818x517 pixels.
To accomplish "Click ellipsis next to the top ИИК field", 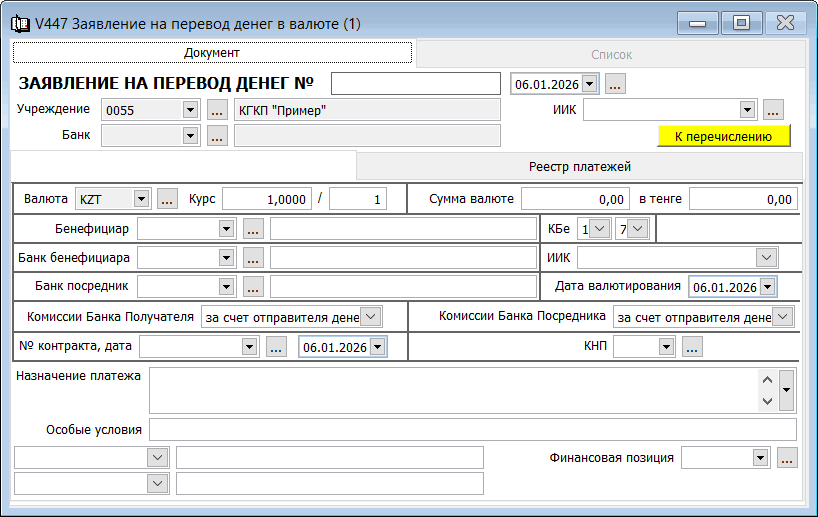I will pos(773,110).
